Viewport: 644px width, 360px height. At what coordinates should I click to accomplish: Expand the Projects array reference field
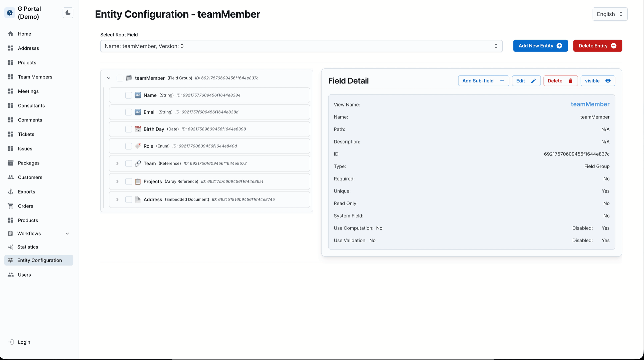click(x=117, y=182)
